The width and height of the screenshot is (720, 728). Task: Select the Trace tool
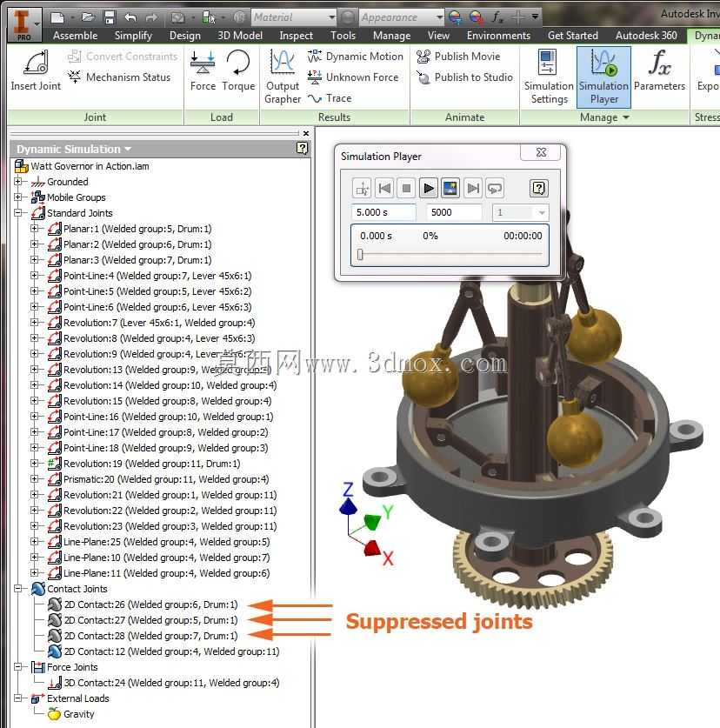pyautogui.click(x=330, y=98)
